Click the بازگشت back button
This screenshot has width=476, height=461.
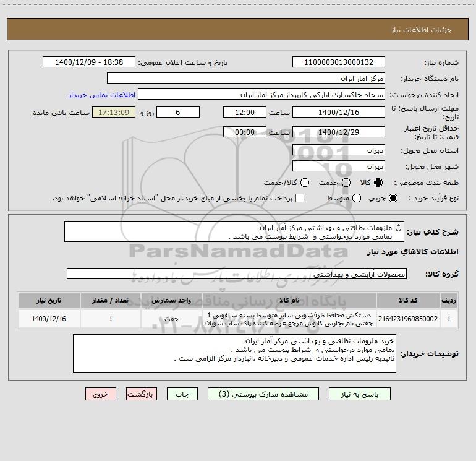click(142, 394)
